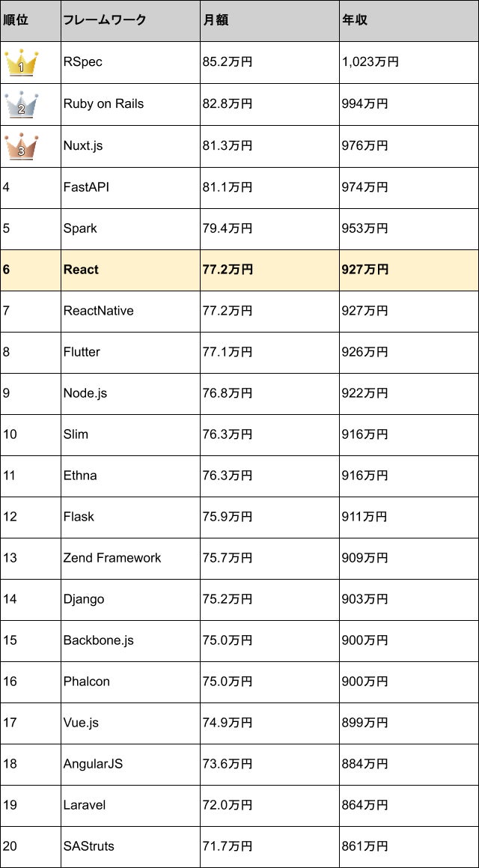Click the bronze crown rank 3 icon
The height and width of the screenshot is (868, 479).
click(x=22, y=145)
